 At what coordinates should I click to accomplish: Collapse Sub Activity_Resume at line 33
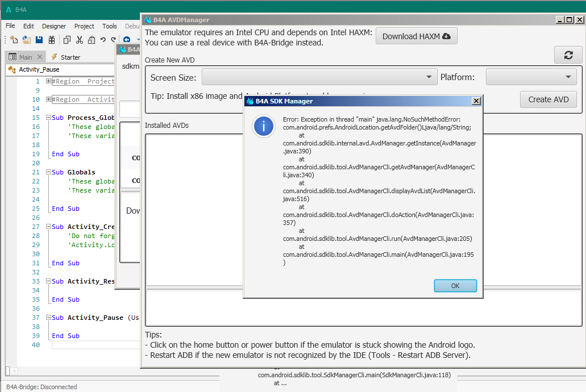coord(48,281)
